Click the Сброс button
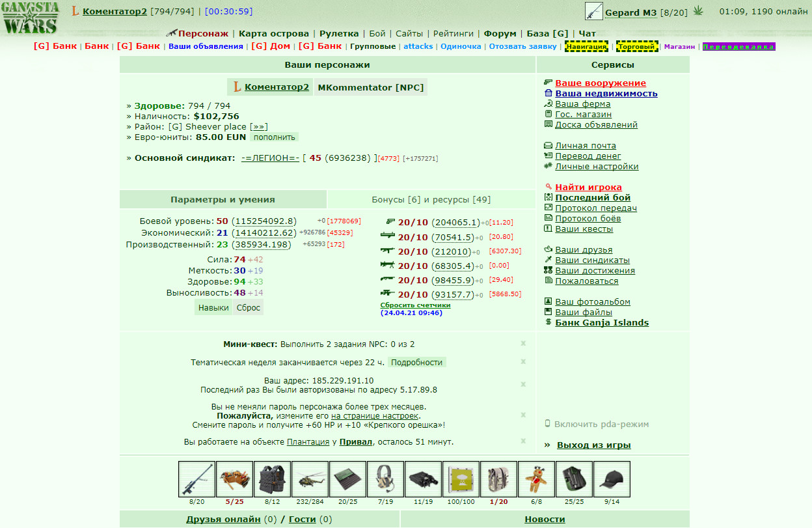Screen dimensions: 812x528 tap(249, 308)
